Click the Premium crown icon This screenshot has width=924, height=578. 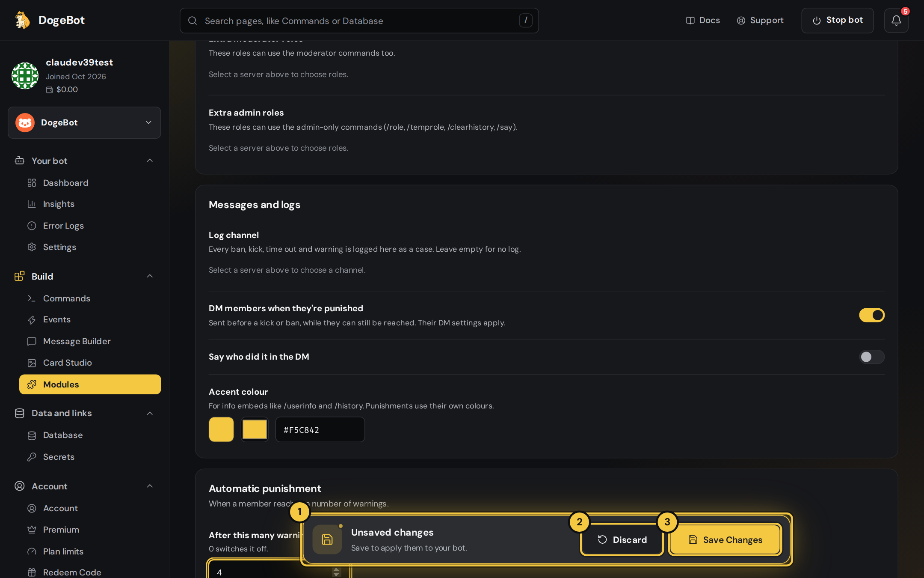coord(32,530)
